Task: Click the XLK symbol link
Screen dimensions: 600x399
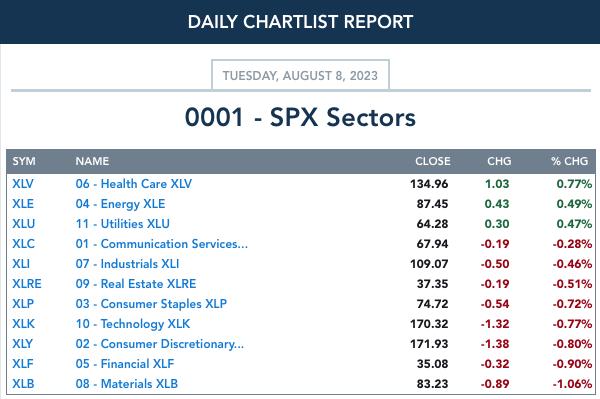Action: click(x=23, y=324)
